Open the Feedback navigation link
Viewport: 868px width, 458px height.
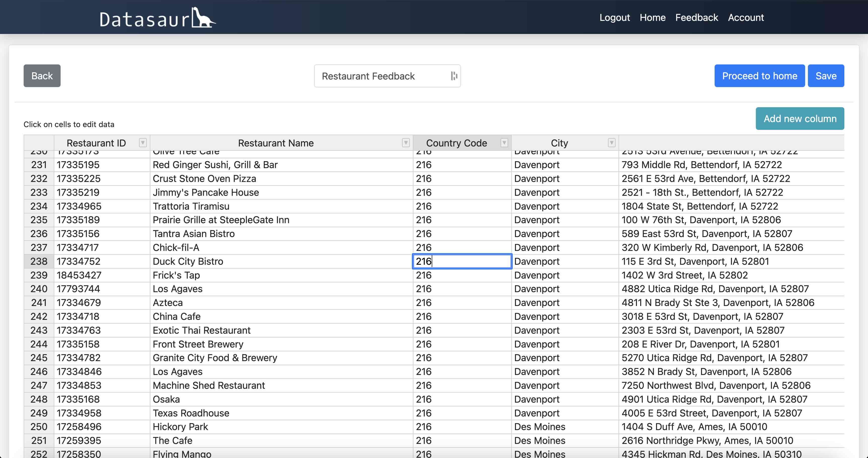click(697, 18)
